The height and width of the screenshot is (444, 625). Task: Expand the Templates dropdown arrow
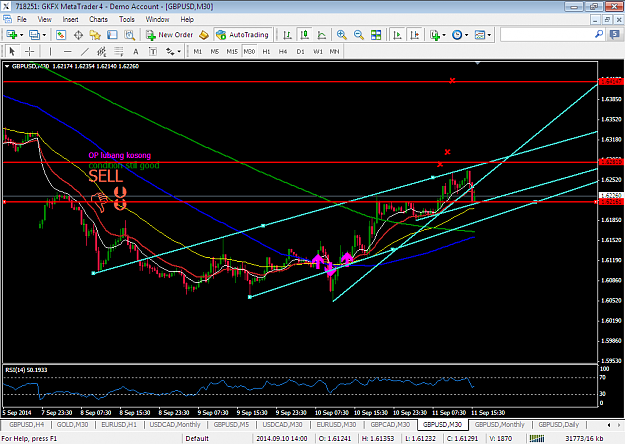(489, 35)
